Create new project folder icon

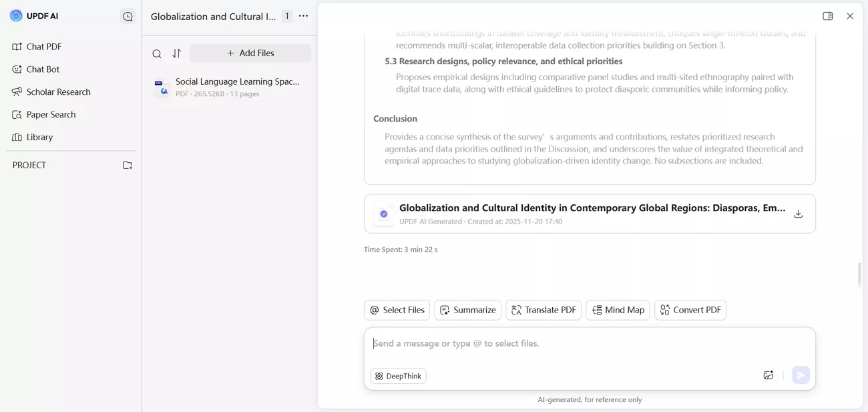(x=128, y=165)
